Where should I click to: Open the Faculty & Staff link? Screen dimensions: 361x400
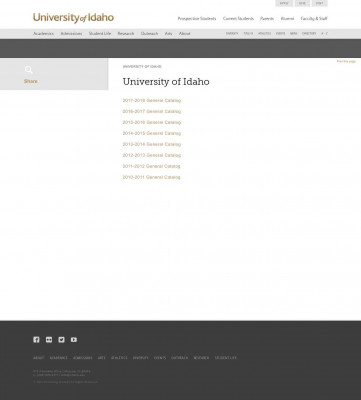click(314, 19)
